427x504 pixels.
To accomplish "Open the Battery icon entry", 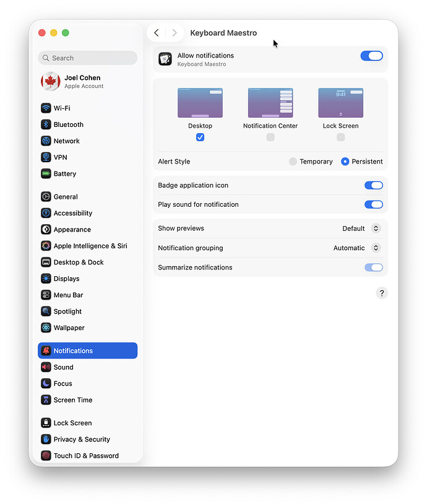I will tap(46, 173).
